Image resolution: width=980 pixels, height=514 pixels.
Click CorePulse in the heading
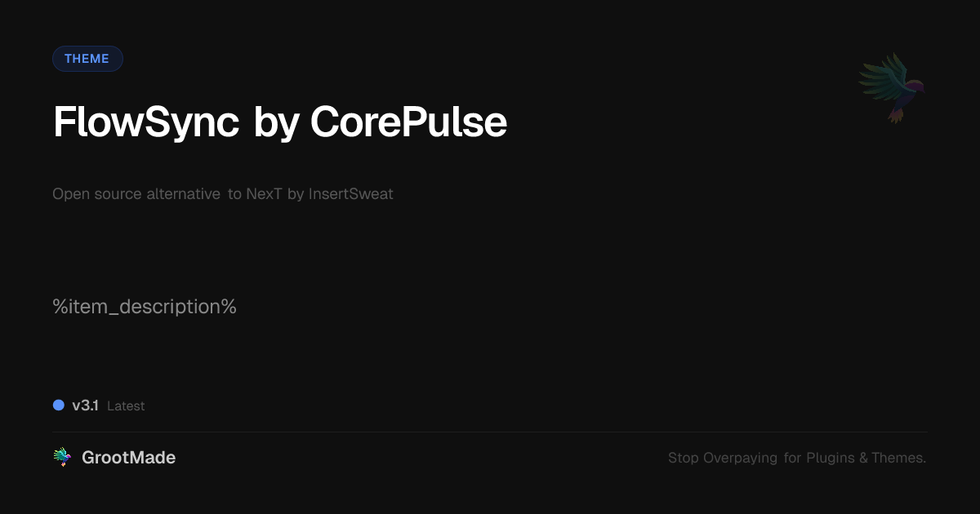(x=408, y=122)
